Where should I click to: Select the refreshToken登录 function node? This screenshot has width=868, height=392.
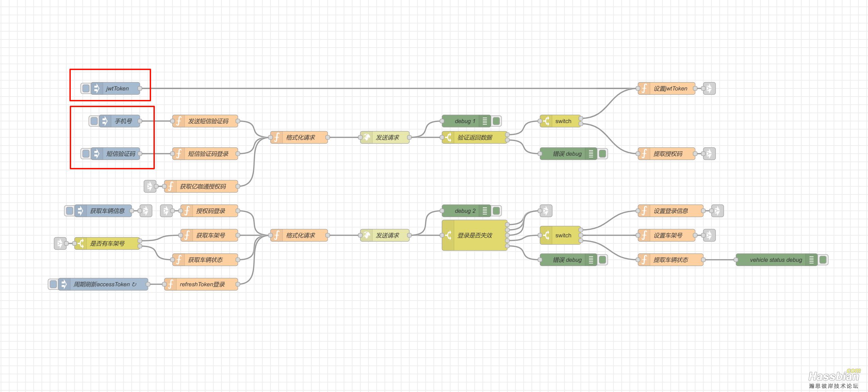[201, 284]
